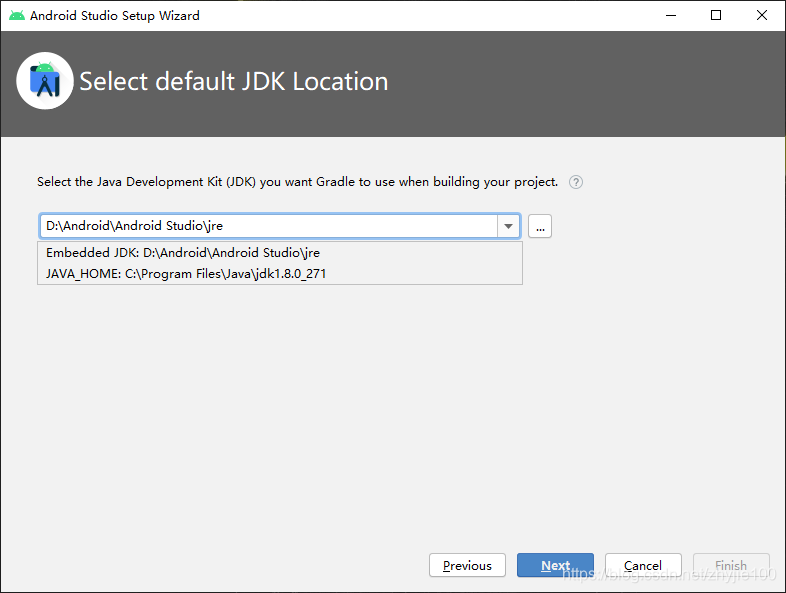This screenshot has height=593, width=786.
Task: Click inside the JDK path text field
Action: tap(269, 226)
